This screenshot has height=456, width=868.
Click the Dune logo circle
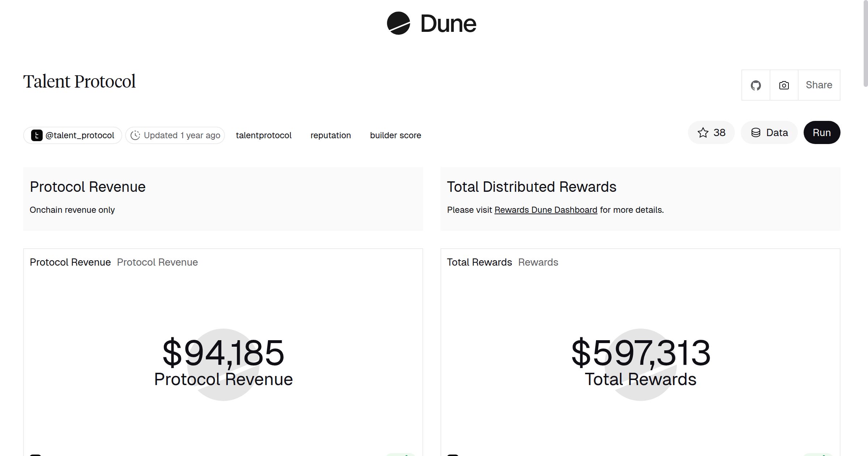(x=398, y=24)
